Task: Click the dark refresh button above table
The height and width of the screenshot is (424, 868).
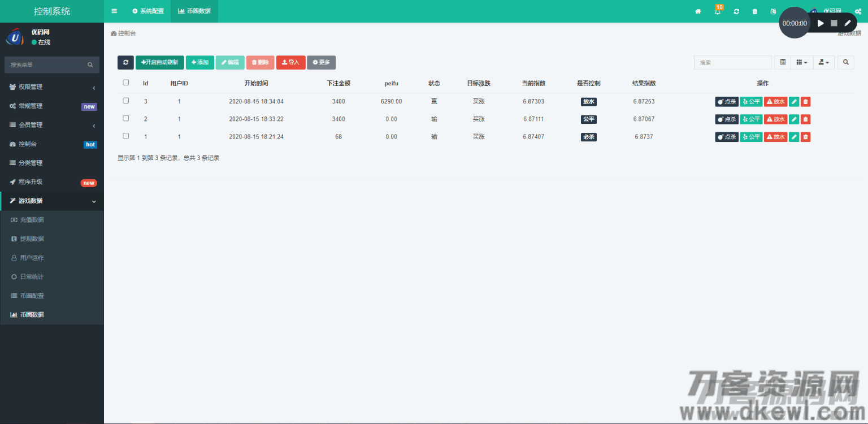Action: click(x=125, y=62)
